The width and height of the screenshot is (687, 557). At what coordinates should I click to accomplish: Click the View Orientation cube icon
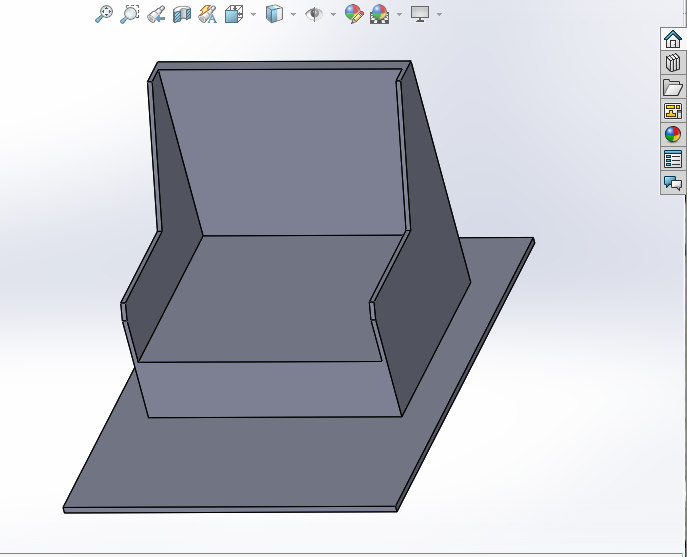234,14
